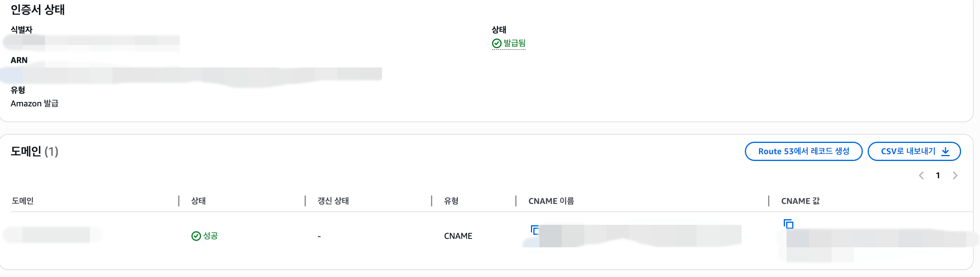This screenshot has width=980, height=277.
Task: Go to the next domains page
Action: (955, 175)
